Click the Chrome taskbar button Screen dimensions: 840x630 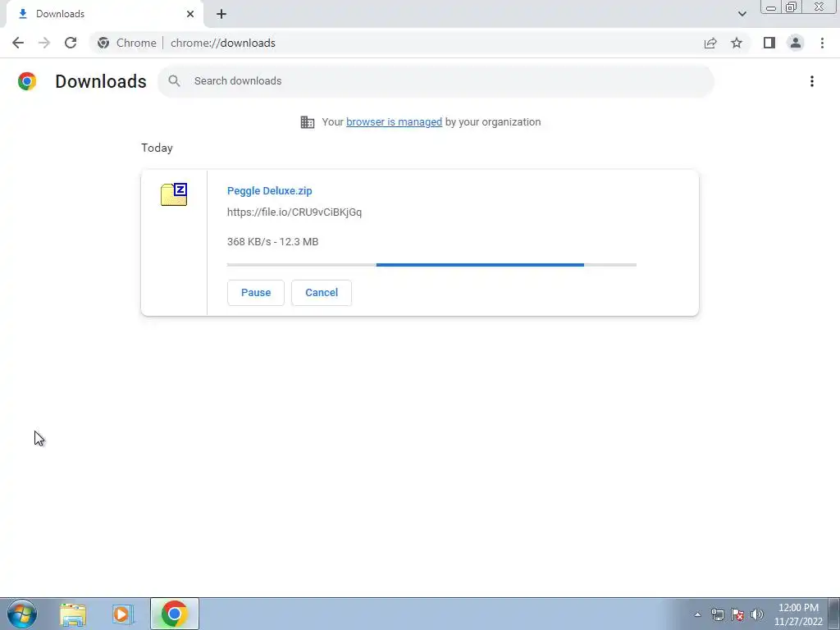[x=174, y=614]
